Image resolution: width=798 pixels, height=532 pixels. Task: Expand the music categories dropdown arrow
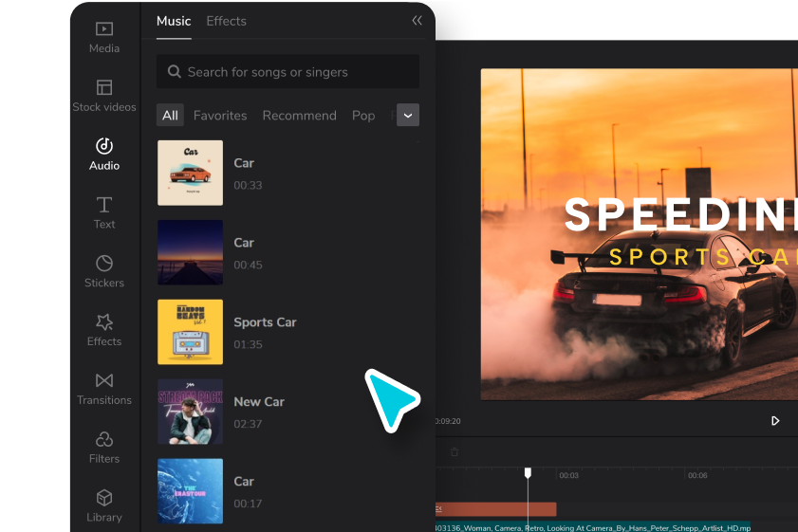click(x=408, y=115)
